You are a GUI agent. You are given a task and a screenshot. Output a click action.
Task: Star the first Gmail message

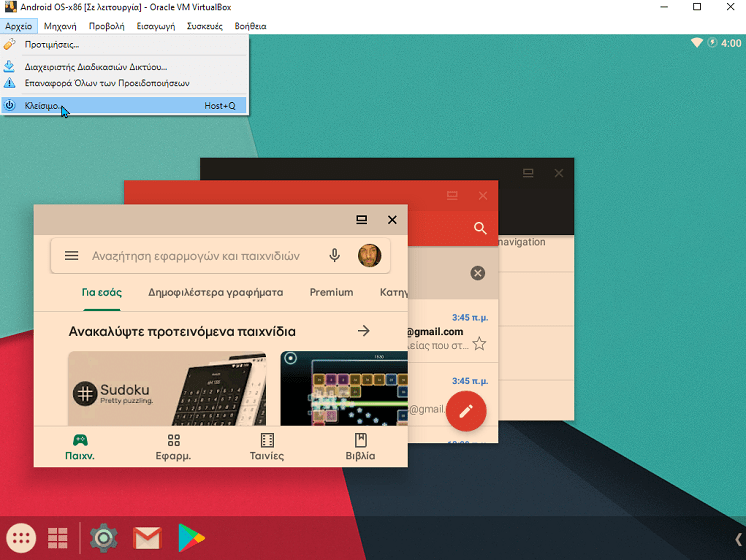coord(479,344)
